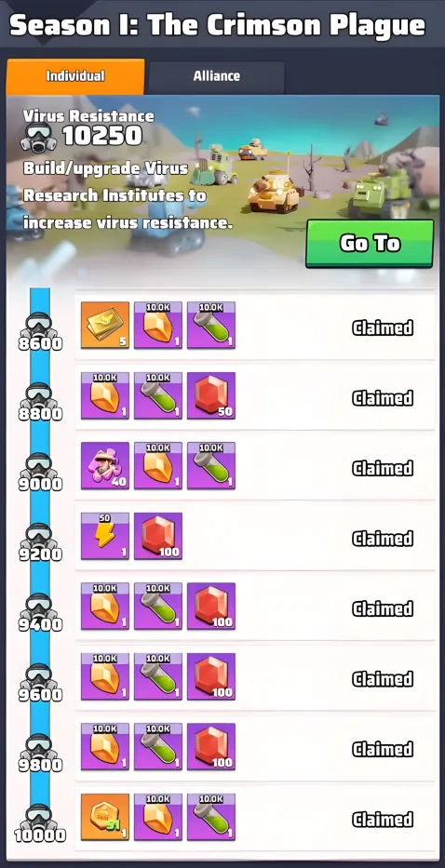
Task: Select the hero puzzle piece reward with 40
Action: tap(105, 465)
